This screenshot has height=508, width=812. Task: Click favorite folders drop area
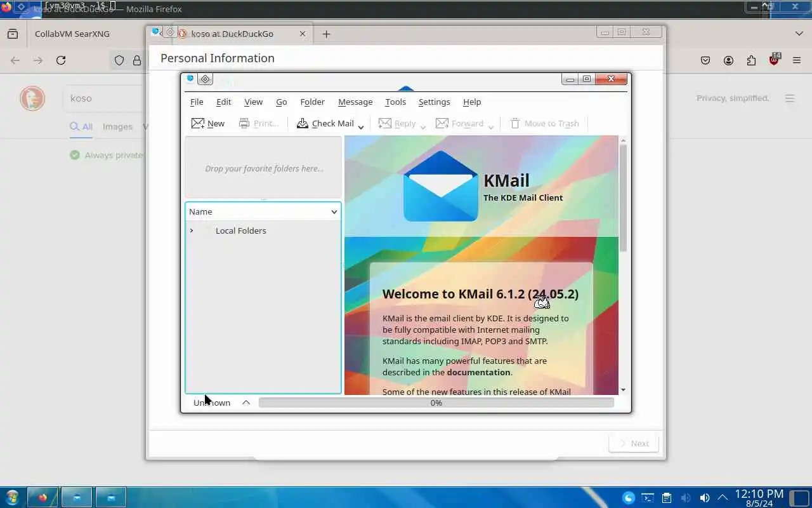(263, 168)
